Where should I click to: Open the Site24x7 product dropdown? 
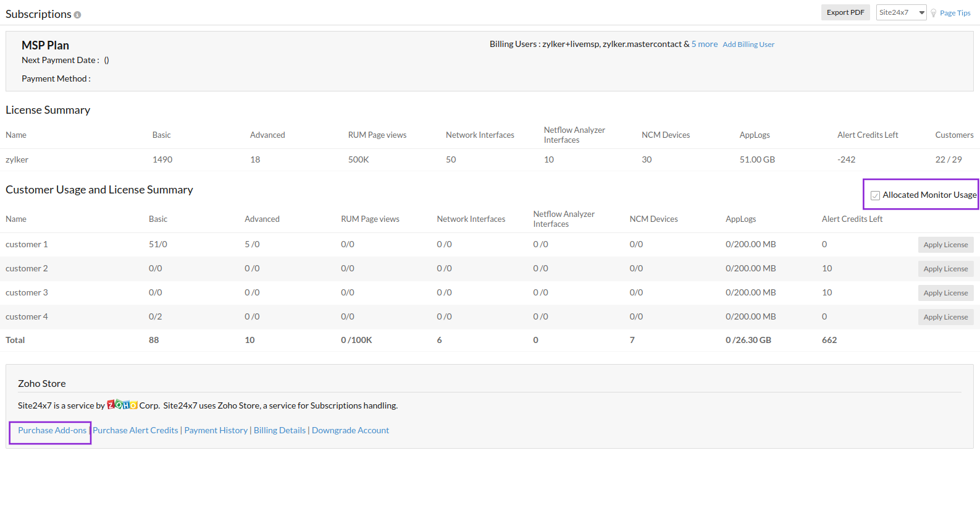901,12
